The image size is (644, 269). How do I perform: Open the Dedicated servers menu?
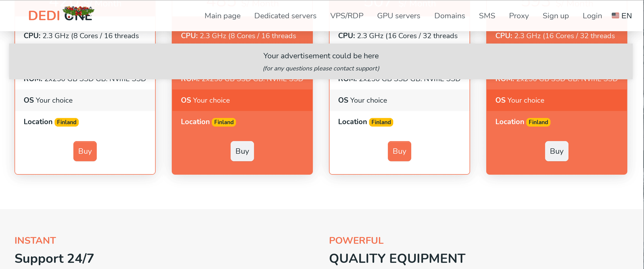pos(285,16)
